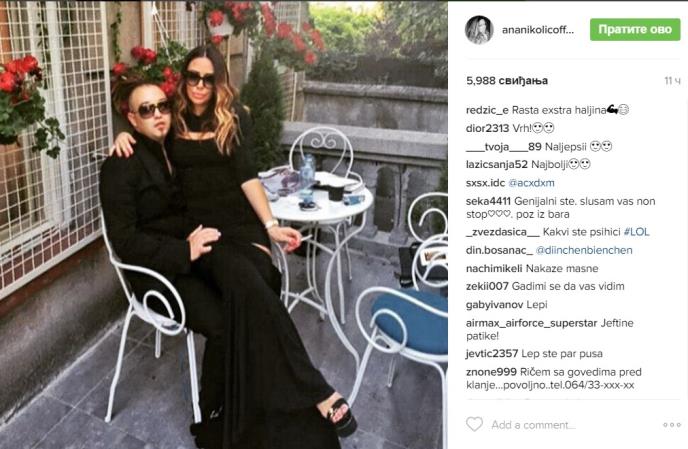Open commenter redzic_e profile
This screenshot has height=449, width=688.
point(487,110)
